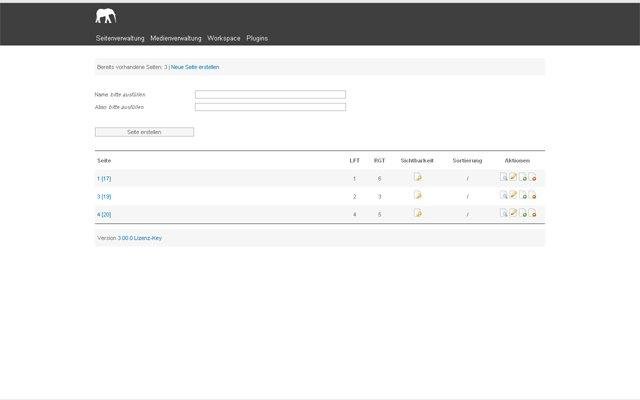Image resolution: width=640 pixels, height=400 pixels.
Task: Focus the Name input field
Action: (270, 94)
